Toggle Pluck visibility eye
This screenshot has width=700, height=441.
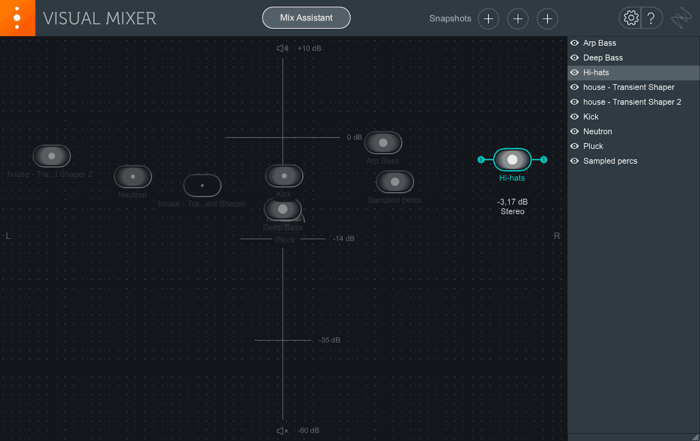click(x=575, y=146)
